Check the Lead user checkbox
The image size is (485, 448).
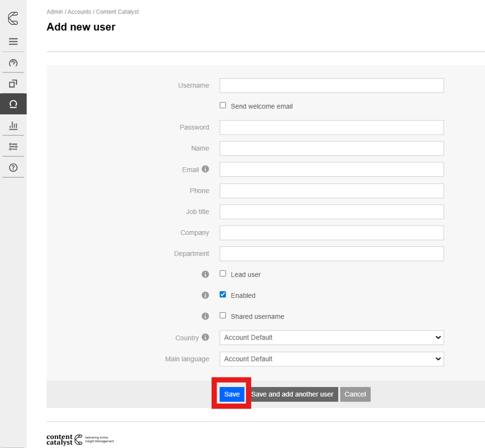pos(223,273)
